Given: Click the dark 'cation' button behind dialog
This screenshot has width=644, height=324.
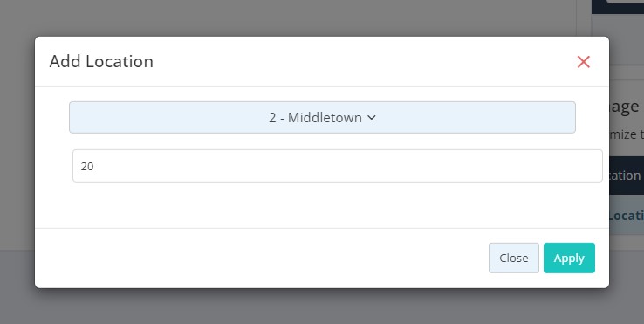Looking at the screenshot, I should (627, 176).
